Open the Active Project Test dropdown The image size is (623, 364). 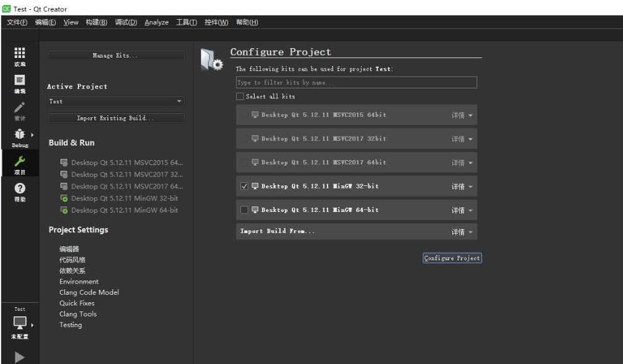point(116,101)
